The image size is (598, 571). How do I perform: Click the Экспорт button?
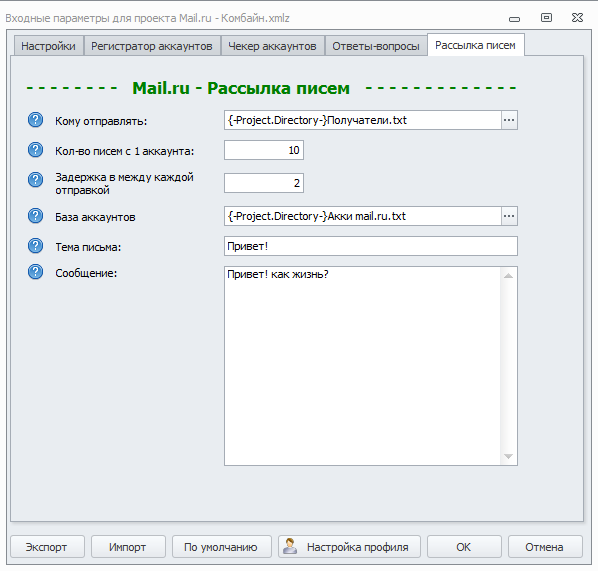(x=47, y=547)
